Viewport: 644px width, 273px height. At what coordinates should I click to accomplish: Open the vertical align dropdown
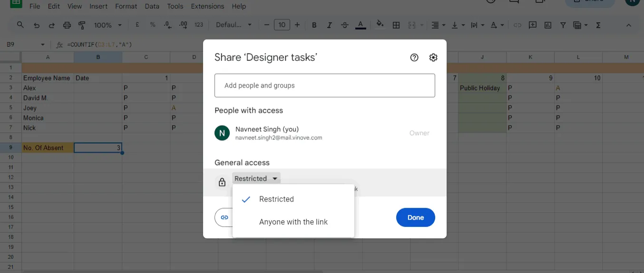pyautogui.click(x=458, y=25)
